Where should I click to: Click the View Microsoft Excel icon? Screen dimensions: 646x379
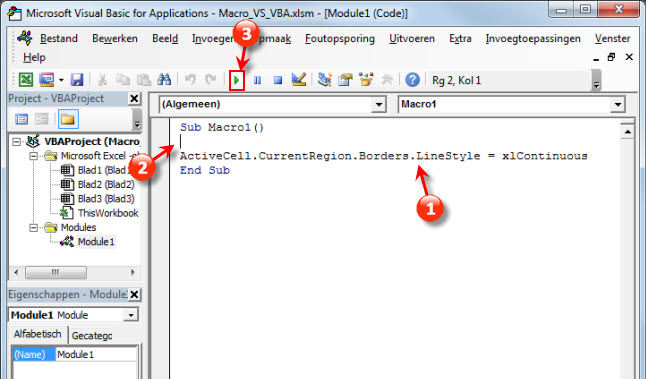26,80
